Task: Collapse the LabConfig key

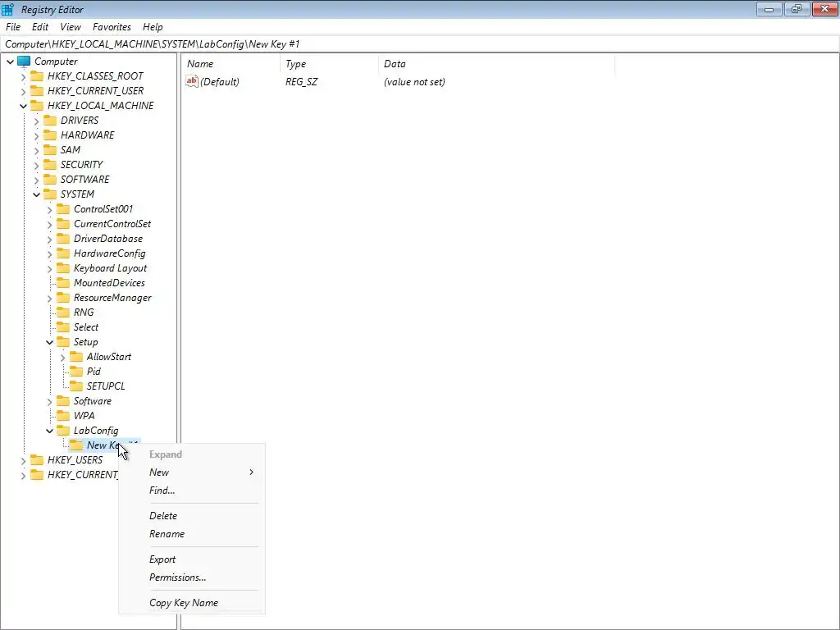Action: pyautogui.click(x=49, y=431)
